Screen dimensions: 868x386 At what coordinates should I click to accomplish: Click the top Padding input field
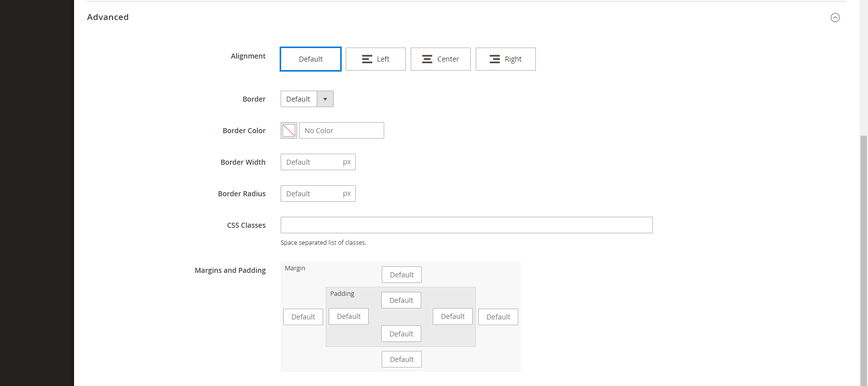pyautogui.click(x=401, y=300)
